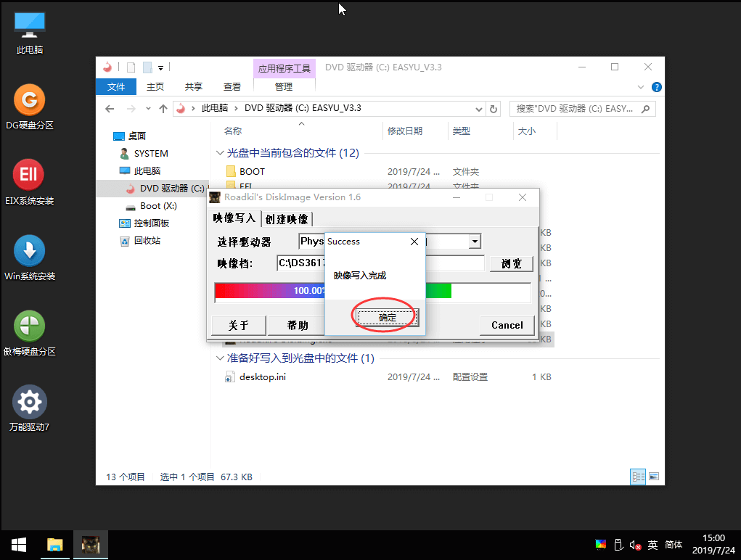Open the 查看 ribbon tab
Image resolution: width=741 pixels, height=560 pixels.
[x=231, y=86]
